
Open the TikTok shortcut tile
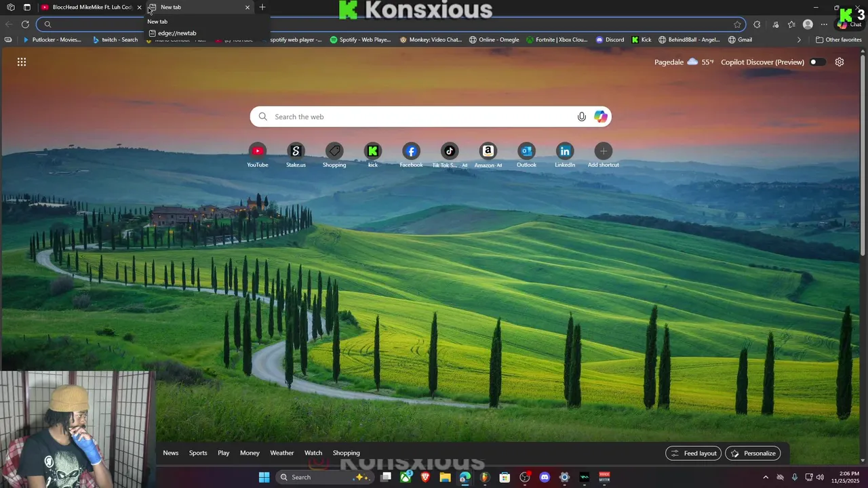coord(450,155)
